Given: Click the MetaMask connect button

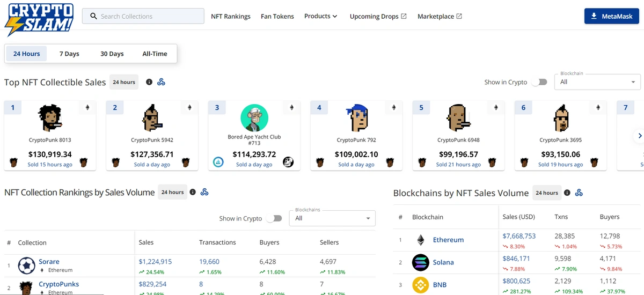Looking at the screenshot, I should tap(611, 16).
